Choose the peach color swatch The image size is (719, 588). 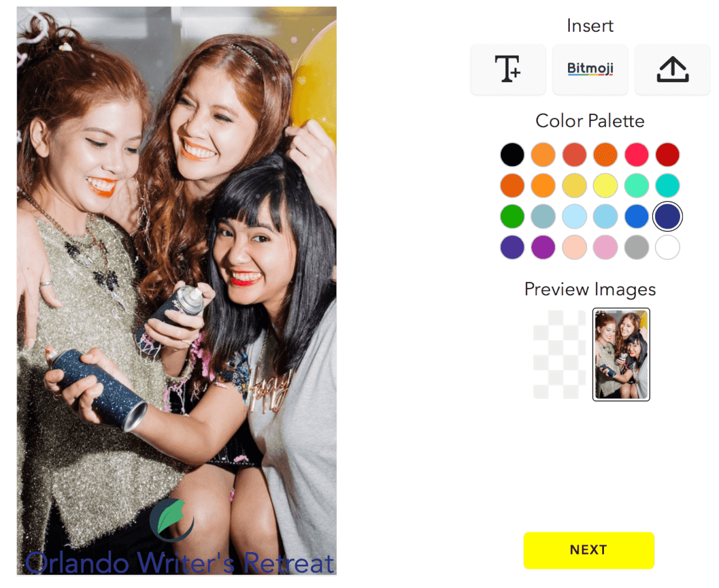(x=574, y=247)
